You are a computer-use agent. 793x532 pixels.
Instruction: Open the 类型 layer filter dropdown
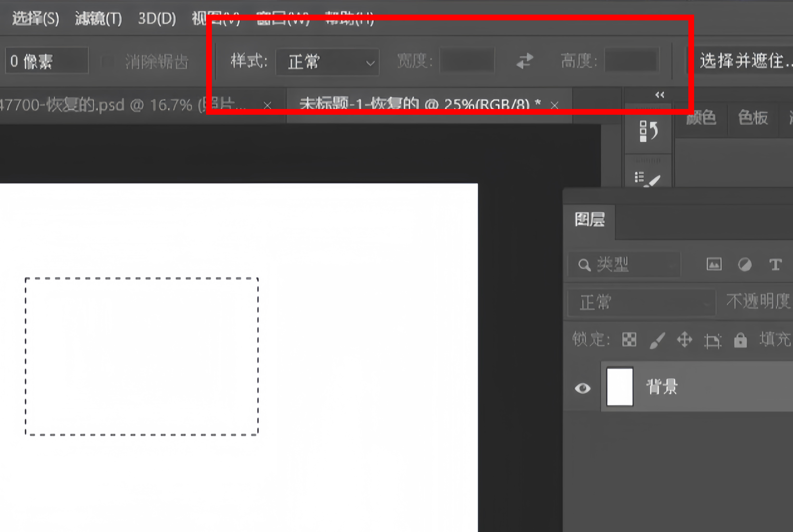pyautogui.click(x=624, y=265)
